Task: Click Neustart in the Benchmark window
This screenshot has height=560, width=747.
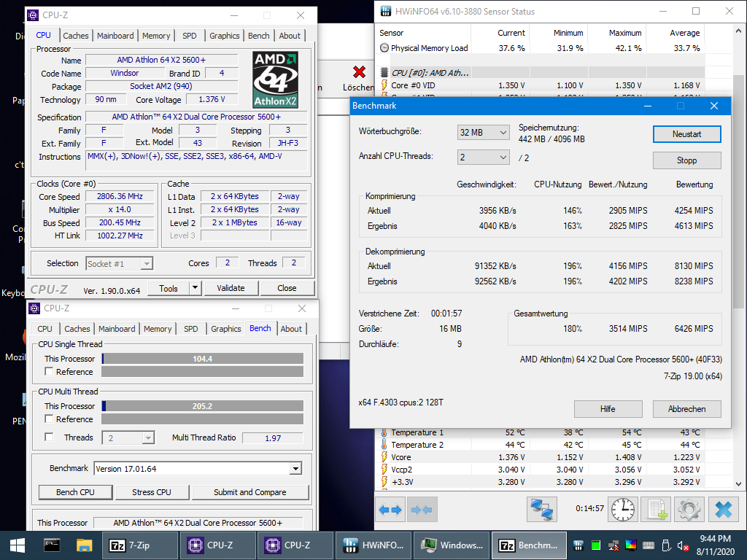Action: tap(686, 134)
